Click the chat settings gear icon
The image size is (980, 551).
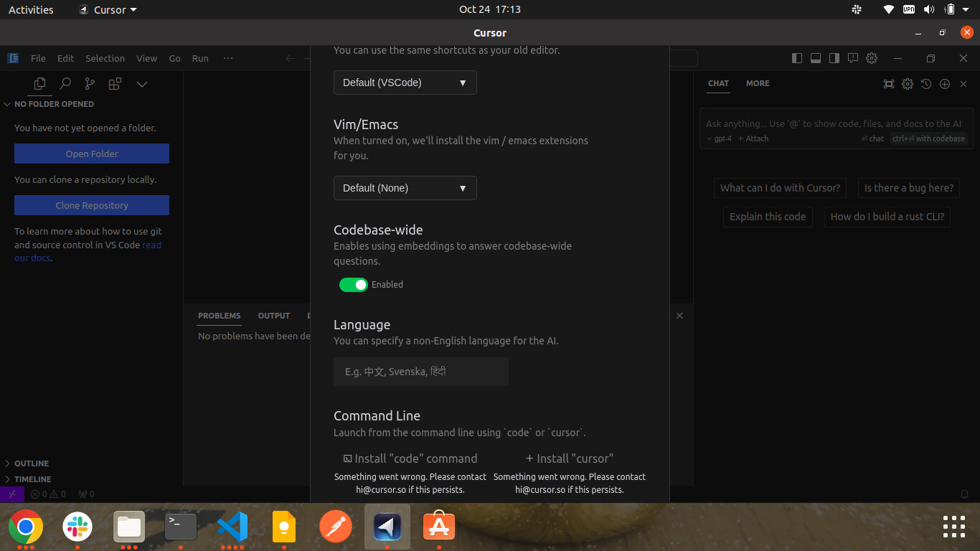click(x=908, y=84)
